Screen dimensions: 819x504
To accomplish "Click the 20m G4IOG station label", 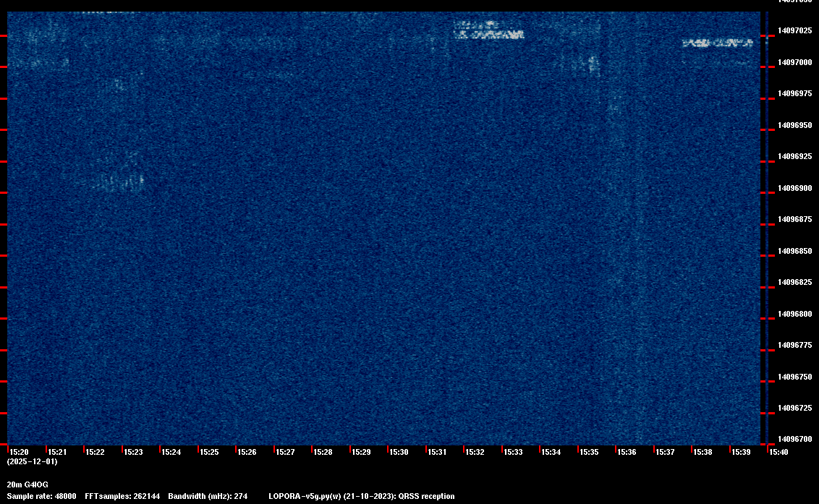I will tap(27, 484).
